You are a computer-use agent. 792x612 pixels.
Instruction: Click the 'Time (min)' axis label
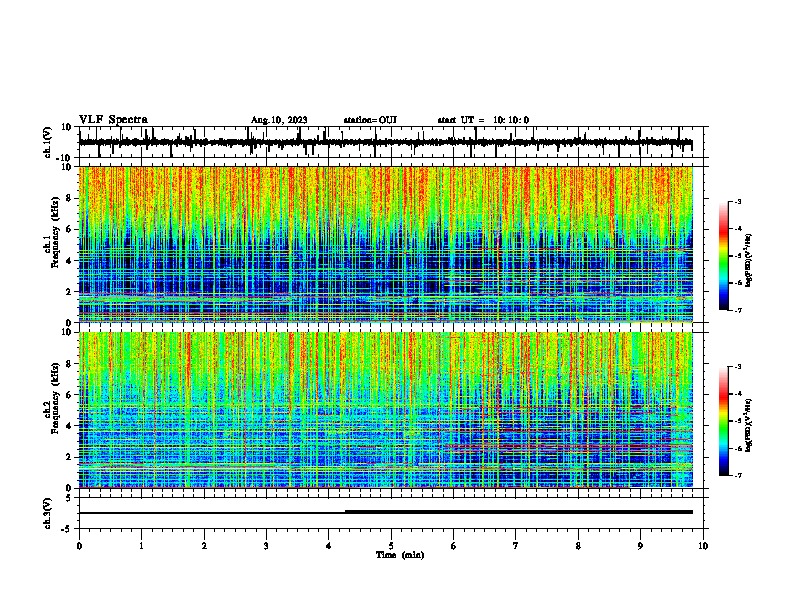(x=400, y=555)
